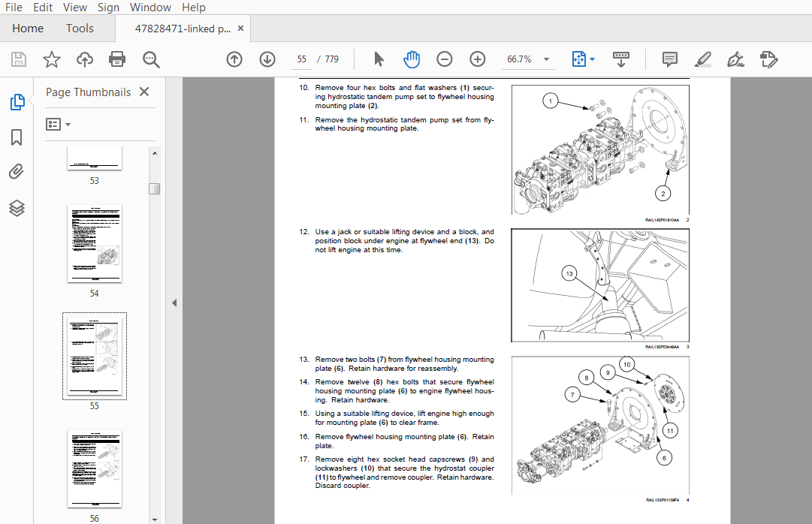This screenshot has width=812, height=524.
Task: Select page 55 thumbnail
Action: [94, 357]
